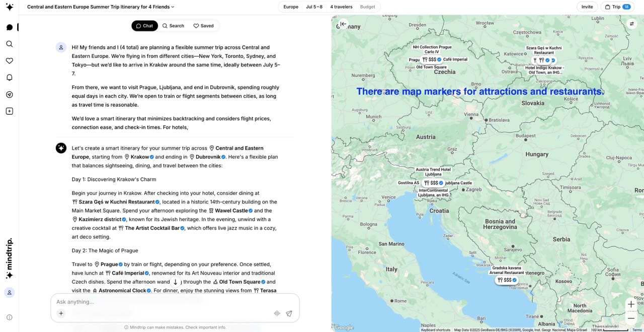The height and width of the screenshot is (332, 644).
Task: Select the explore arrow icon in sidebar
Action: (9, 94)
